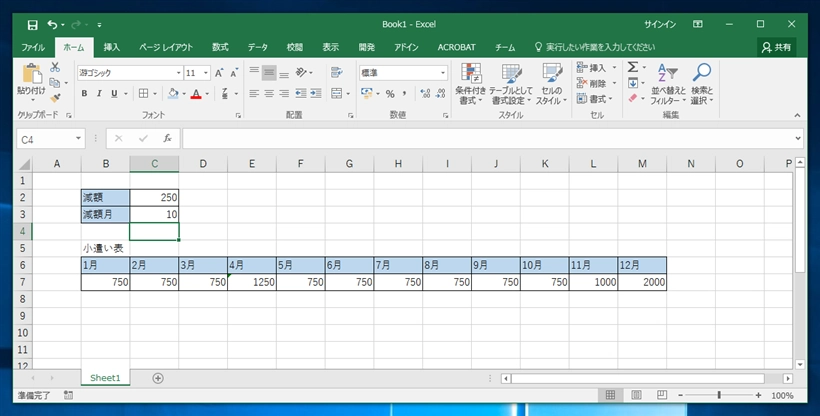This screenshot has width=820, height=416.
Task: Click the Insert Function fx icon
Action: [x=167, y=139]
